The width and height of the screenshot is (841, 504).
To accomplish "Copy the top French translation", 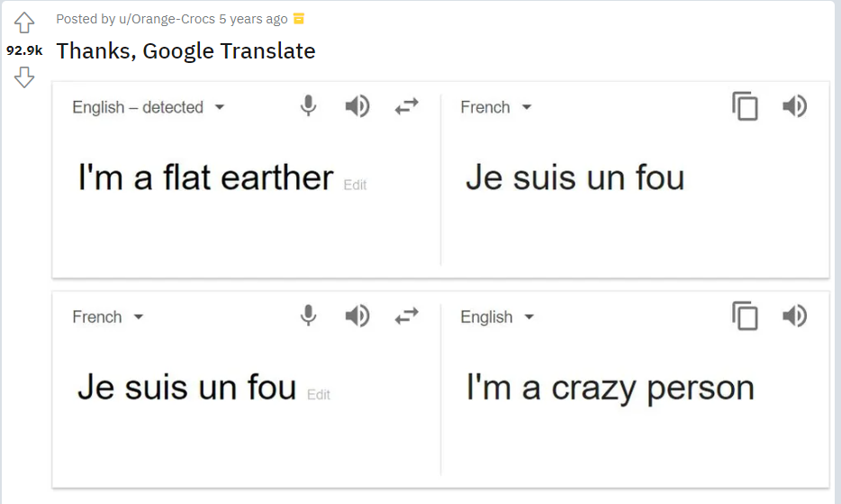I will (745, 107).
